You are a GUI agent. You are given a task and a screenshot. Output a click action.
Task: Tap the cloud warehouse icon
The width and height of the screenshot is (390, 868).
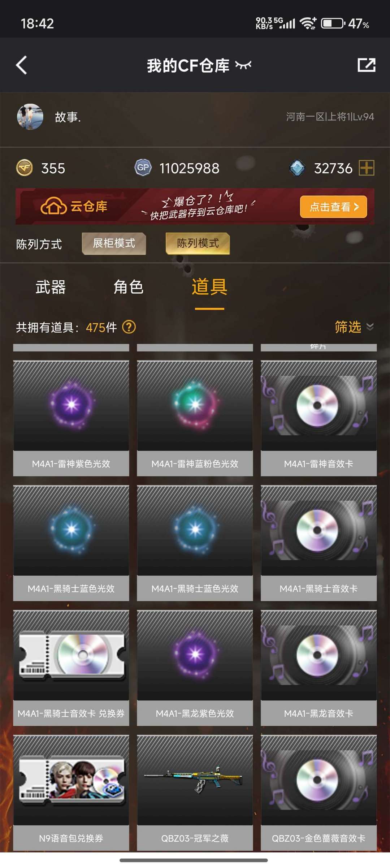(53, 206)
